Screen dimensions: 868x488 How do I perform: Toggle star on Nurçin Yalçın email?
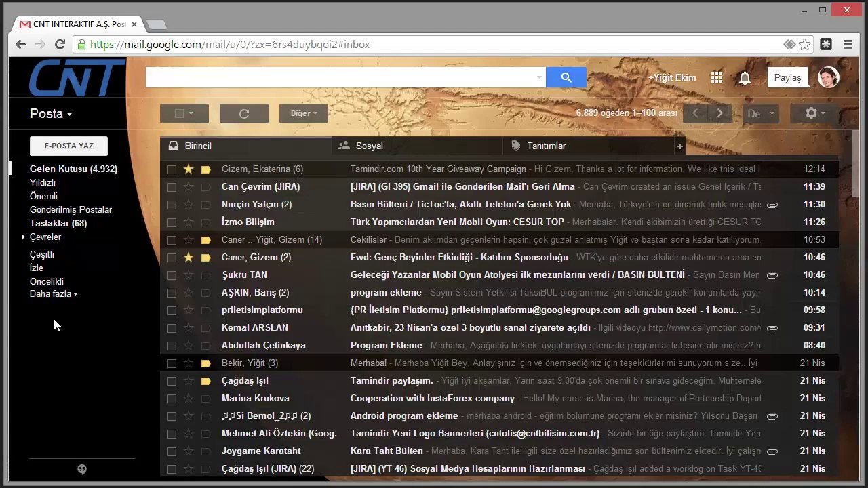tap(189, 204)
